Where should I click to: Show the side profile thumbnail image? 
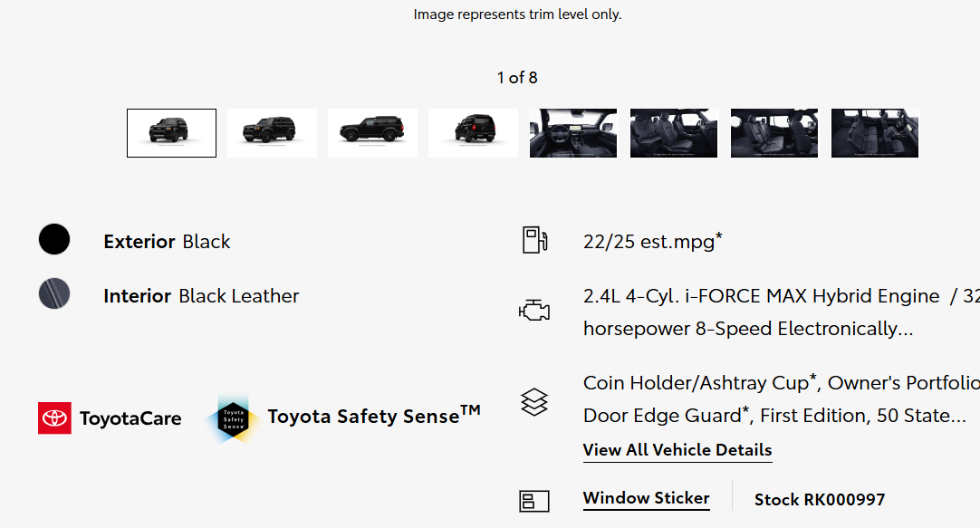[x=372, y=133]
